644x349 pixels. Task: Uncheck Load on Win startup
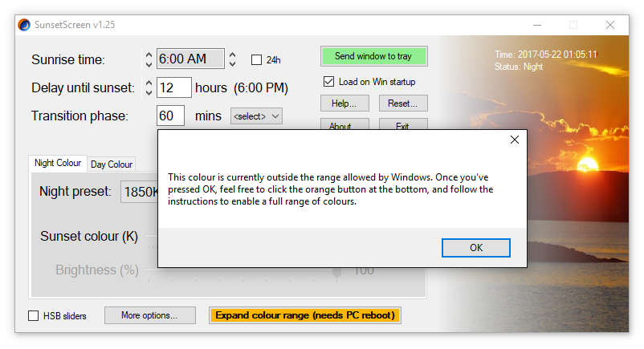(328, 82)
